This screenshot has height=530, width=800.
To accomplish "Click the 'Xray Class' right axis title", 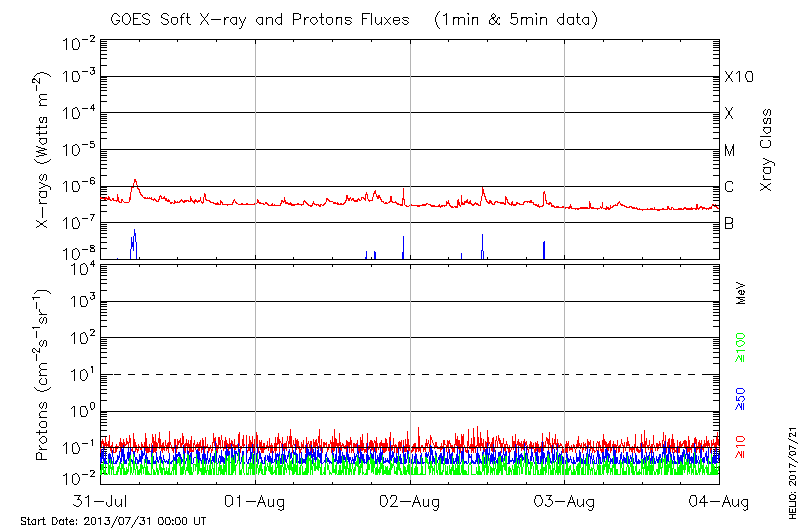I will pos(767,150).
